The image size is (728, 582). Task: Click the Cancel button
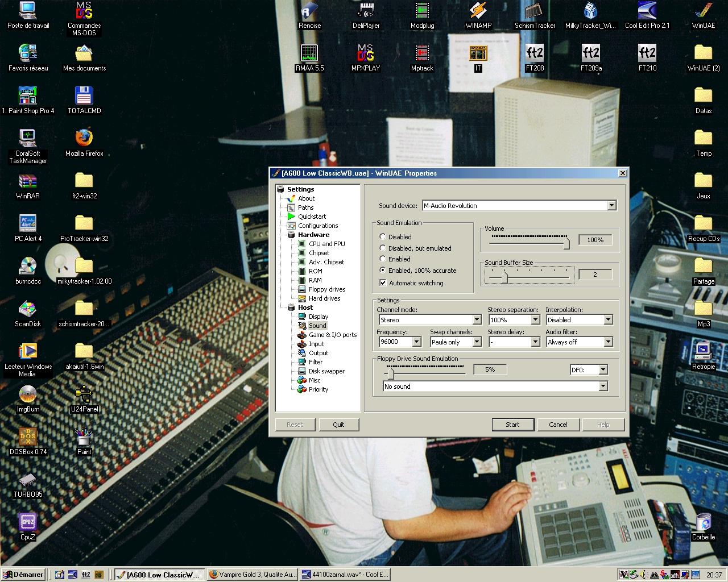tap(558, 425)
